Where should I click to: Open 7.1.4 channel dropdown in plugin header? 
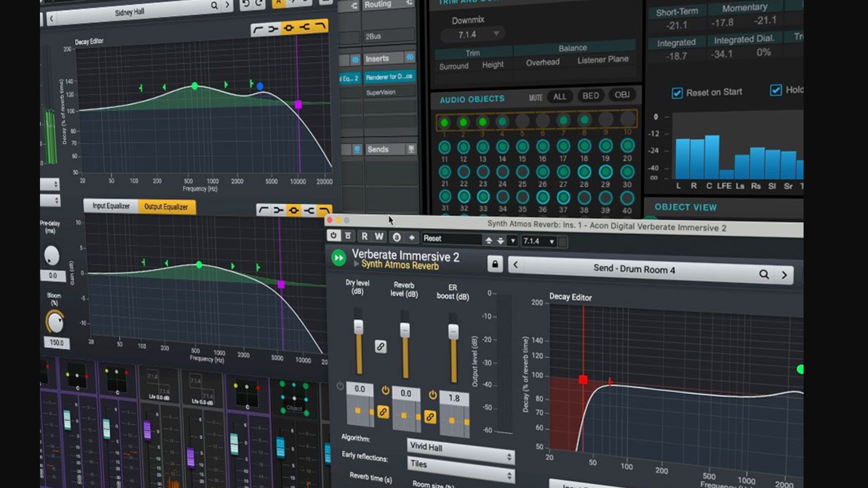(x=538, y=241)
